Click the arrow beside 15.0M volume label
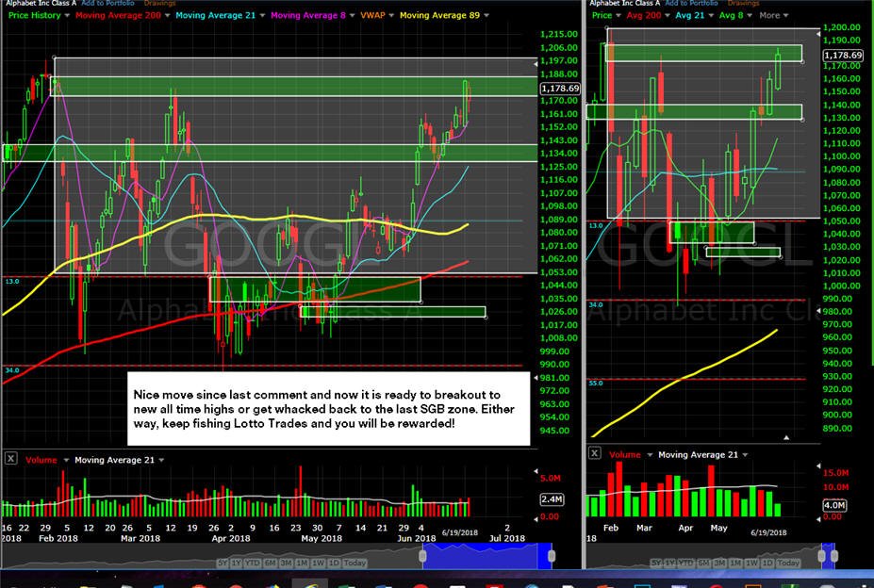874x588 pixels. coord(818,465)
